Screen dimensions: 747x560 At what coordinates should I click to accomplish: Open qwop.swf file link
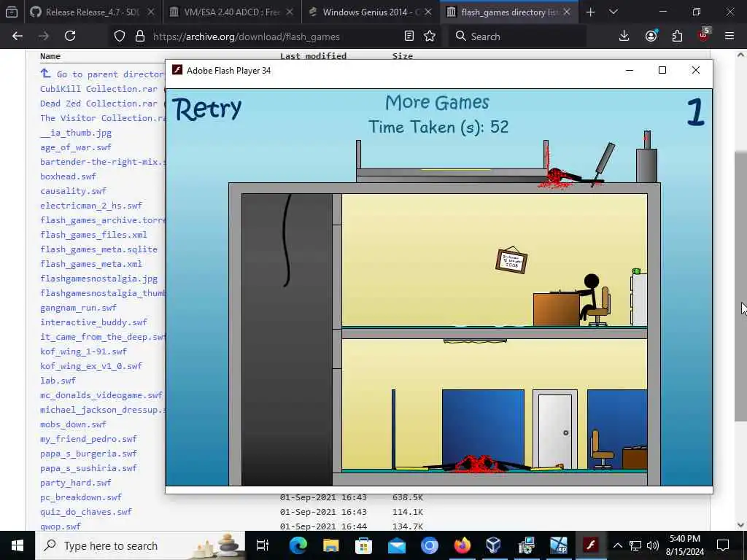pyautogui.click(x=61, y=526)
